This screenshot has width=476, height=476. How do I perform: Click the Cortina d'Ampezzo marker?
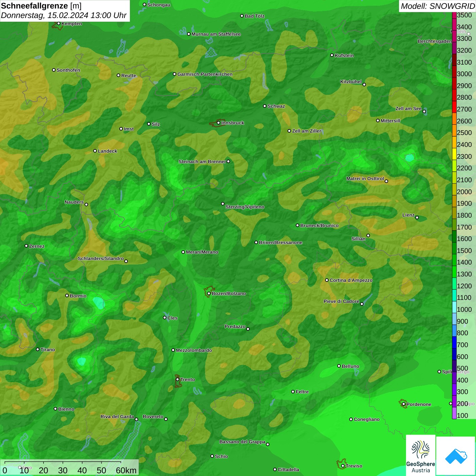click(x=327, y=280)
